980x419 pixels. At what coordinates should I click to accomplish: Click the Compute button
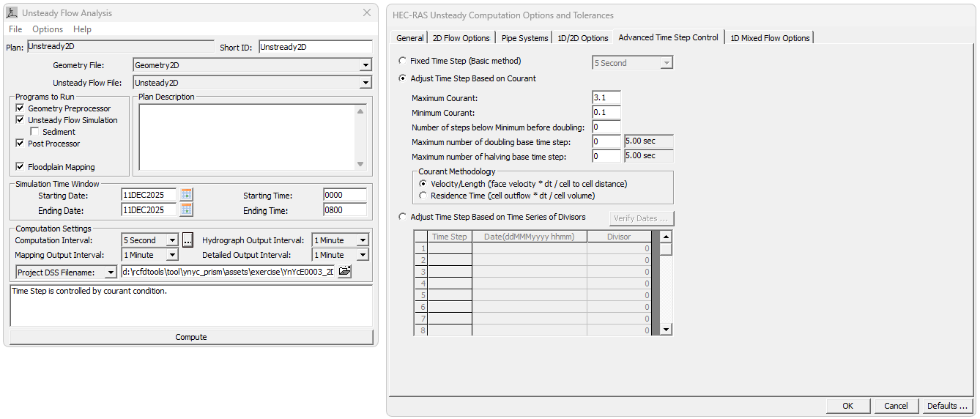(191, 337)
